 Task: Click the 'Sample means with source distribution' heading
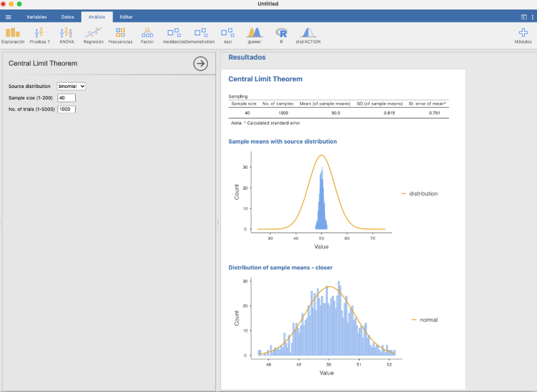[282, 141]
